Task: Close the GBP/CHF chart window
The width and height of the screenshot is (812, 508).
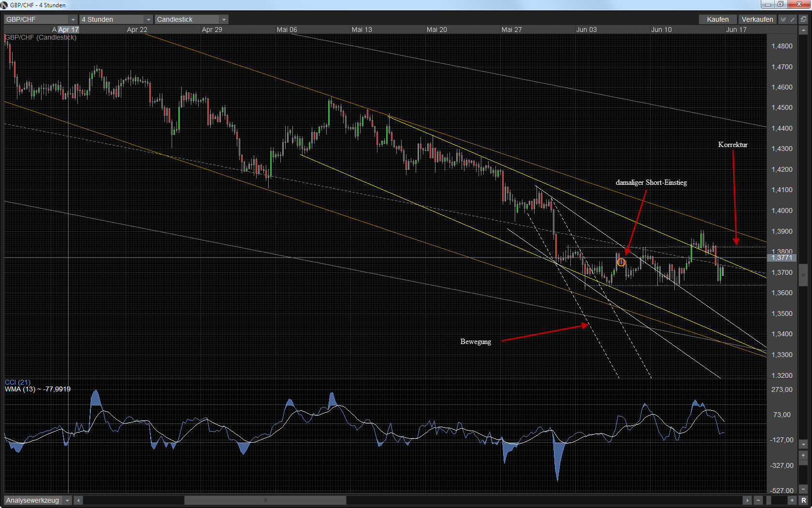Action: [798, 4]
